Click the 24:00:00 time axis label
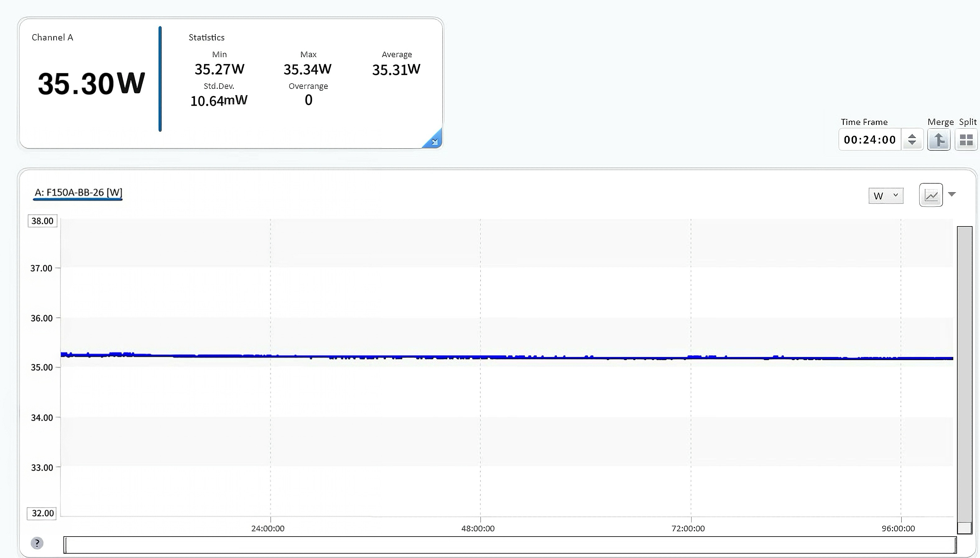This screenshot has height=558, width=980. click(x=268, y=528)
